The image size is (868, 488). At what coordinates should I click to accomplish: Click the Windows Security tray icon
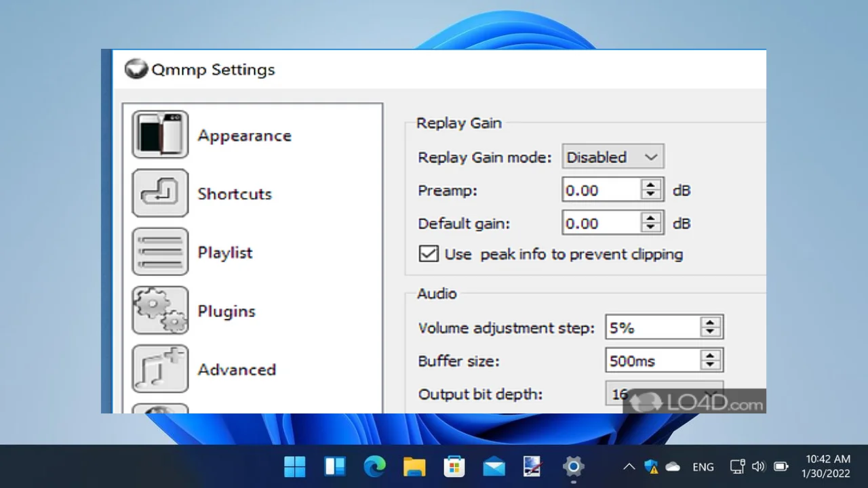click(x=651, y=466)
